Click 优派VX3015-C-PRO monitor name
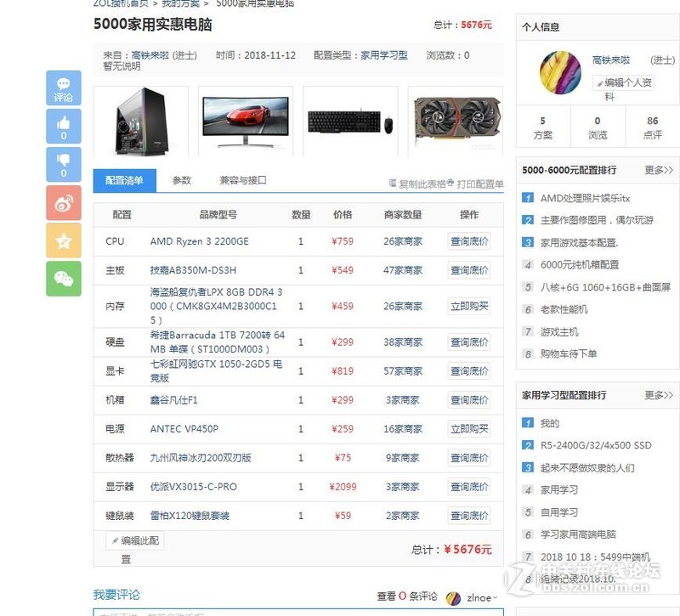The height and width of the screenshot is (616, 680). [x=194, y=487]
